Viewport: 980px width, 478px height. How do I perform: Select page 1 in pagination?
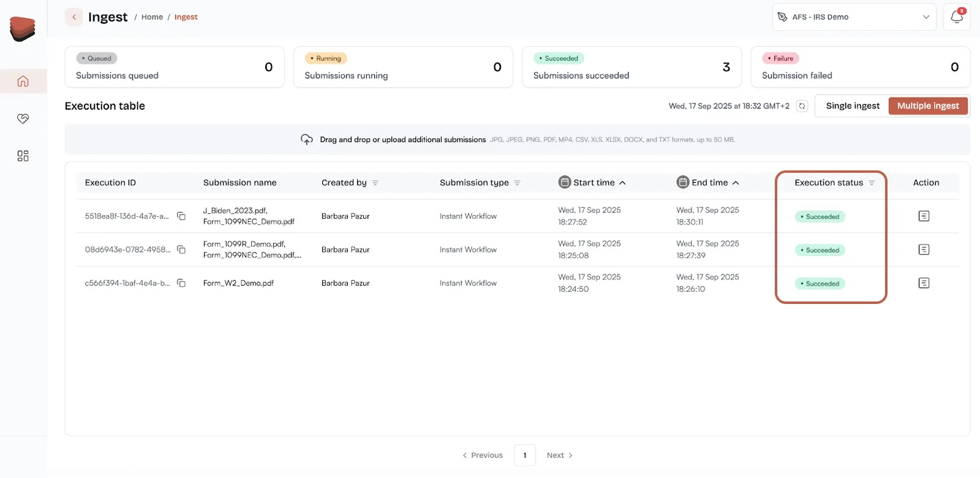(x=525, y=455)
